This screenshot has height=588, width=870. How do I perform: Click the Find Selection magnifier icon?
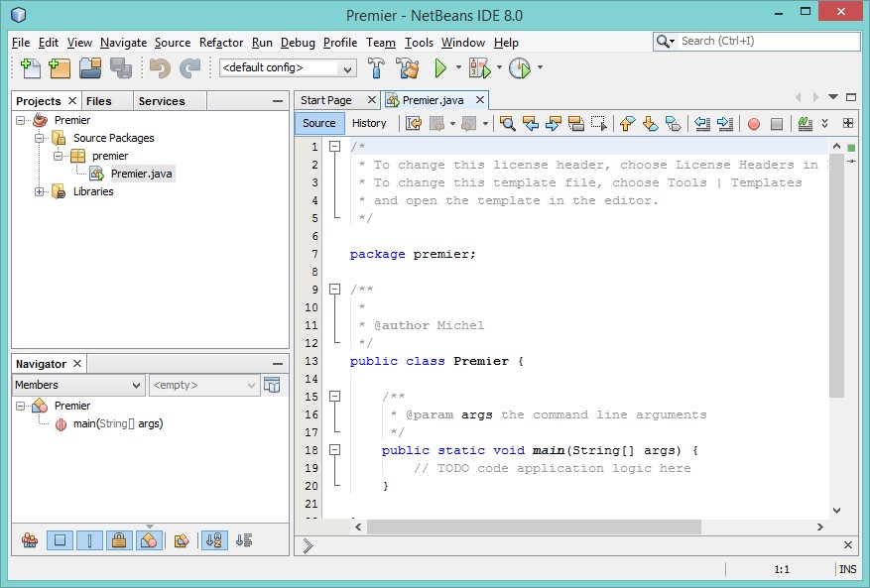click(x=508, y=124)
